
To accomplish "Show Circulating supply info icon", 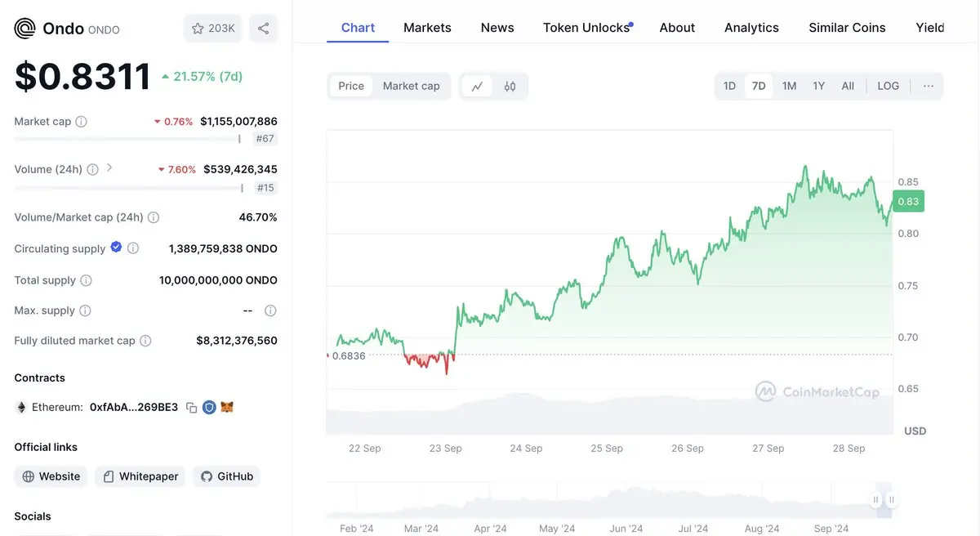I will tap(133, 248).
